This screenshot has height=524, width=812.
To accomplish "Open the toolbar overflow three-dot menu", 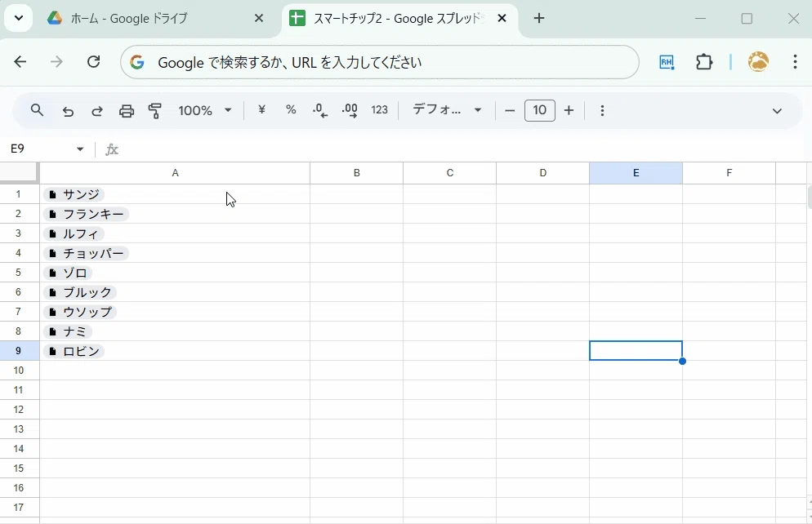I will pos(602,110).
